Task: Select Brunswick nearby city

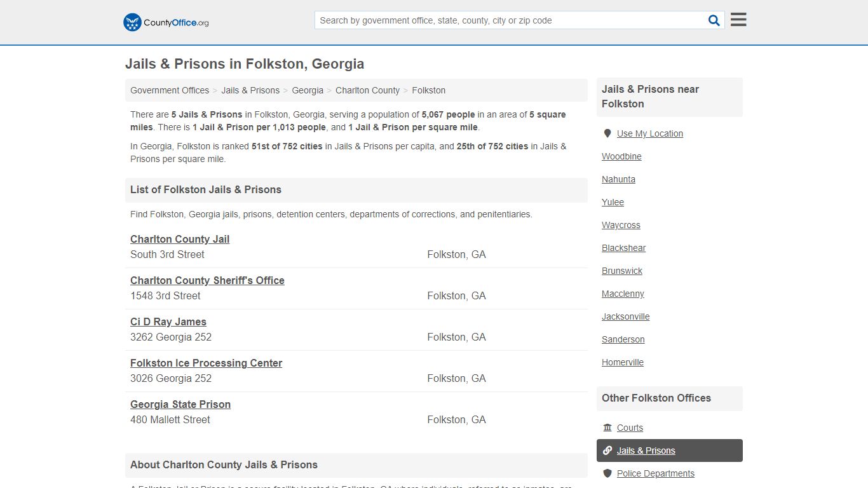Action: click(x=622, y=271)
